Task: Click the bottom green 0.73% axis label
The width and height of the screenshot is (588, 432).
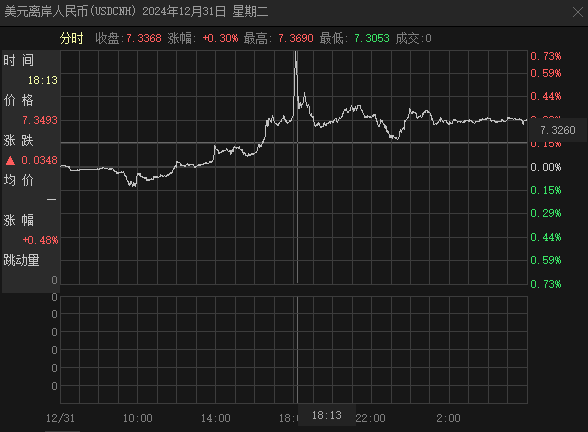Action: coord(546,284)
